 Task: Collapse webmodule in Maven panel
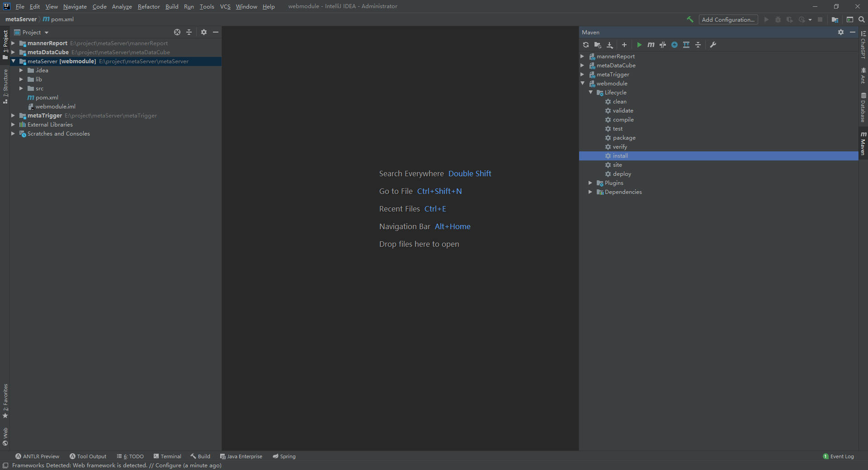point(582,83)
